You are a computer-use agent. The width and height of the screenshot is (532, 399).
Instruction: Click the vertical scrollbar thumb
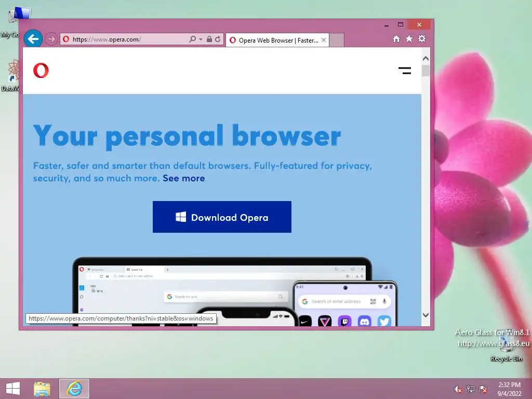(x=426, y=71)
